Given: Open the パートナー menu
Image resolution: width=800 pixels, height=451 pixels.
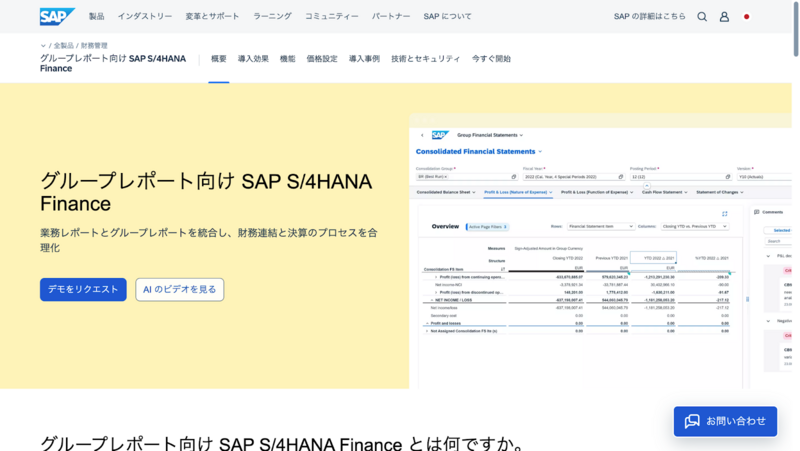Looking at the screenshot, I should pos(391,16).
